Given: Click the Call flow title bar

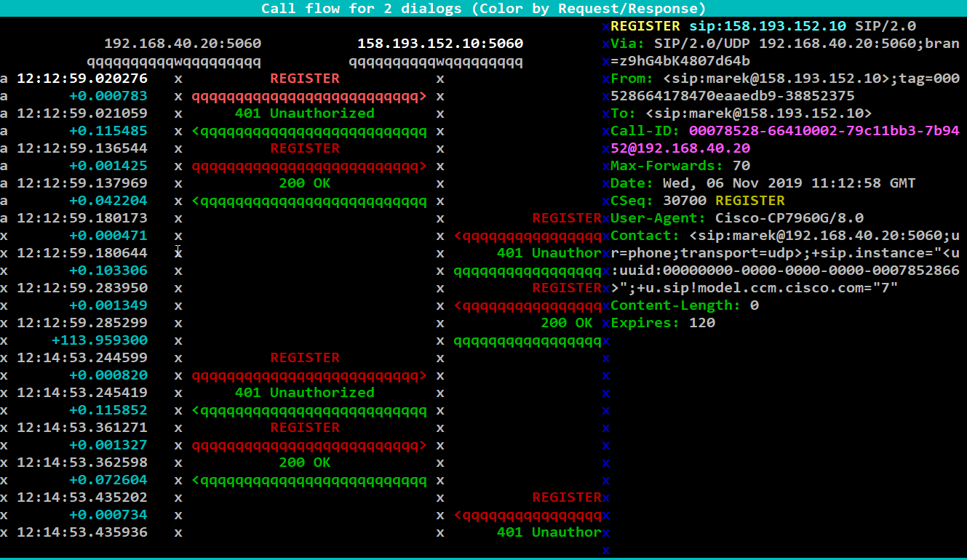Looking at the screenshot, I should click(483, 8).
